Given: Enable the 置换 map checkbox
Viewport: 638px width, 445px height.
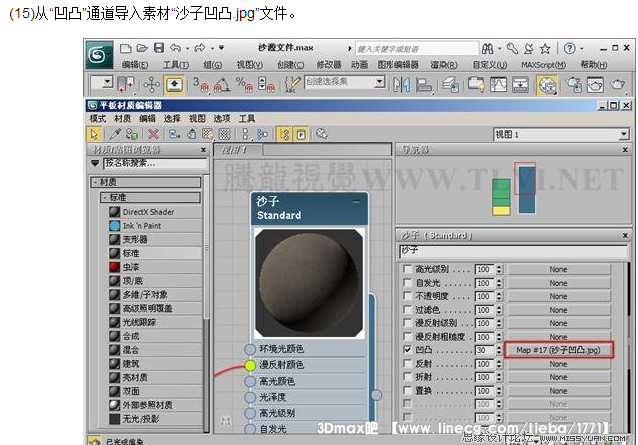Looking at the screenshot, I should 407,390.
